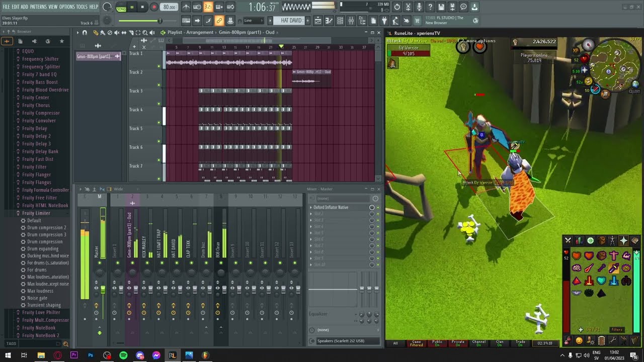Click the Drum buz track volume fader
Viewport: 644px width, 362px height.
click(209, 290)
